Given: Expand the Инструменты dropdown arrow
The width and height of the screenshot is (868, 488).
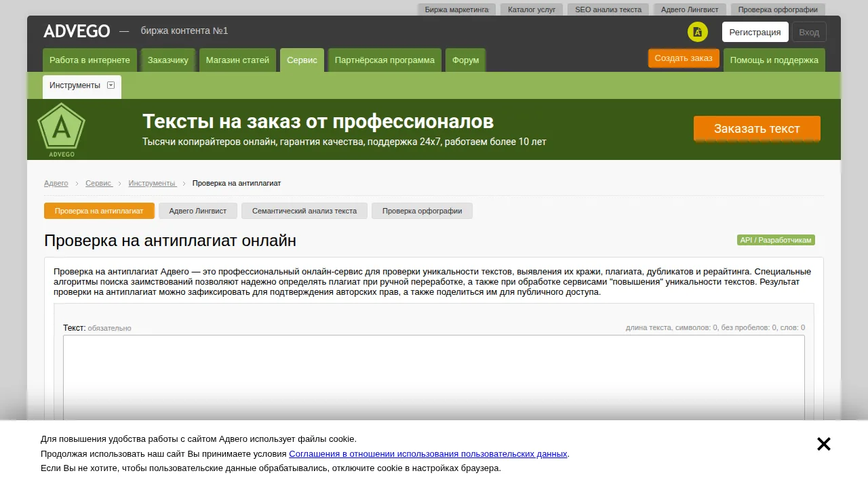Looking at the screenshot, I should (111, 85).
